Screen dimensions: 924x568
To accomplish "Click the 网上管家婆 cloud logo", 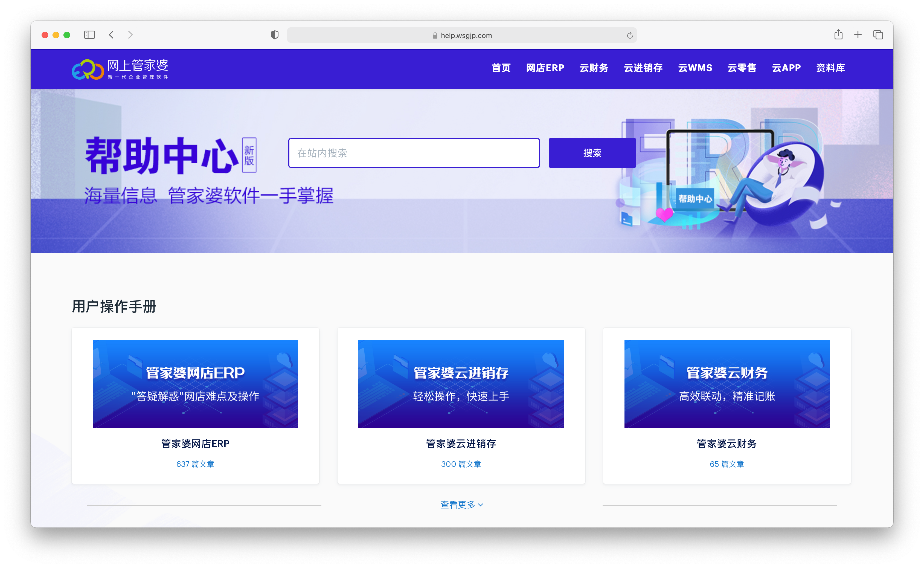I will point(88,69).
